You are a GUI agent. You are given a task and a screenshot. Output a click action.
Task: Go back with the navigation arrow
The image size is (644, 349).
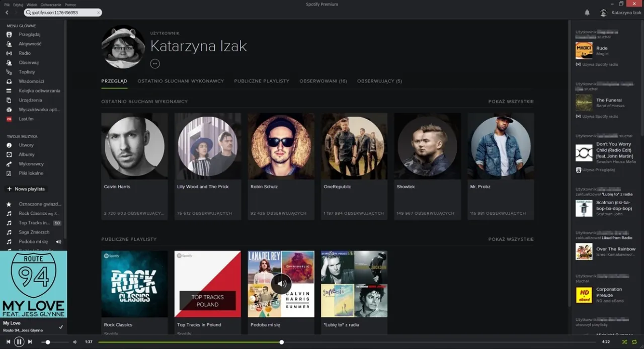pyautogui.click(x=7, y=13)
